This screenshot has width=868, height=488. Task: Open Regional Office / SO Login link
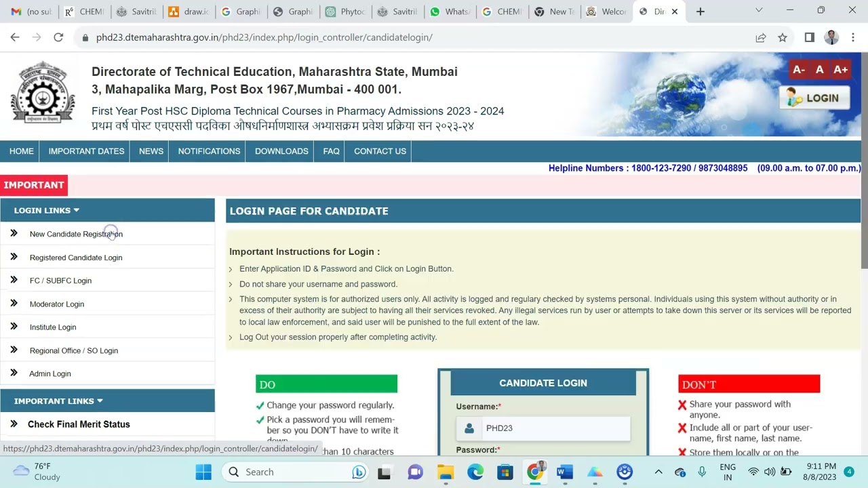pos(74,350)
